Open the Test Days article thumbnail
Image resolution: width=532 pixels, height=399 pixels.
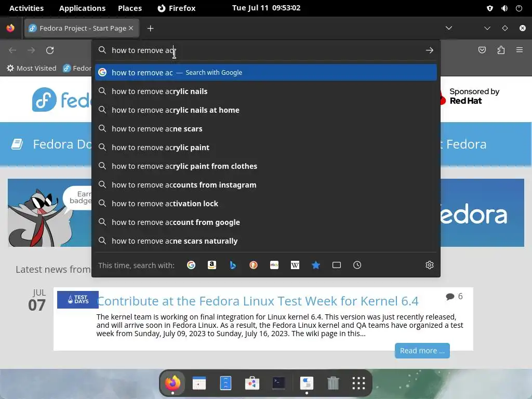(x=78, y=300)
